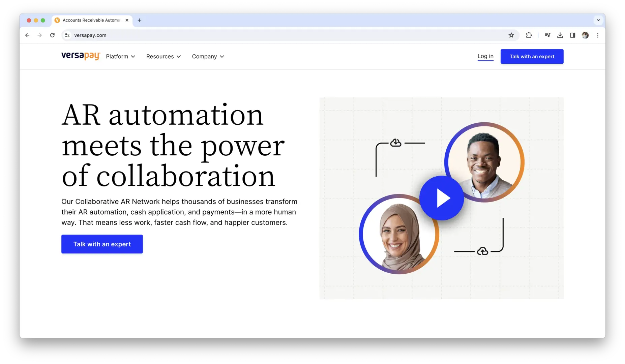Click the Versapay logo
Image resolution: width=625 pixels, height=364 pixels.
pos(81,56)
